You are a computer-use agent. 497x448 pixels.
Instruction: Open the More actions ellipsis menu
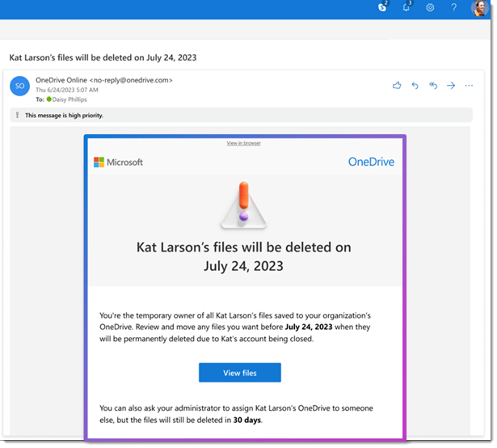click(x=470, y=85)
